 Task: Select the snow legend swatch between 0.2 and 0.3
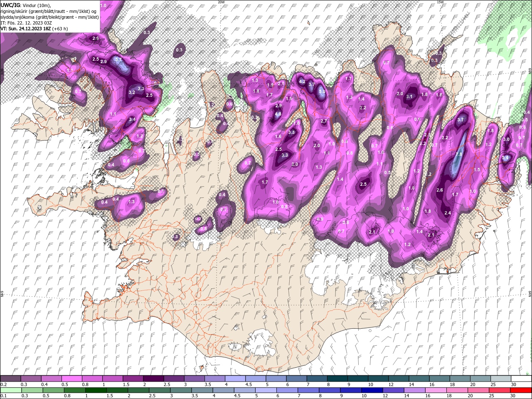pyautogui.click(x=10, y=379)
